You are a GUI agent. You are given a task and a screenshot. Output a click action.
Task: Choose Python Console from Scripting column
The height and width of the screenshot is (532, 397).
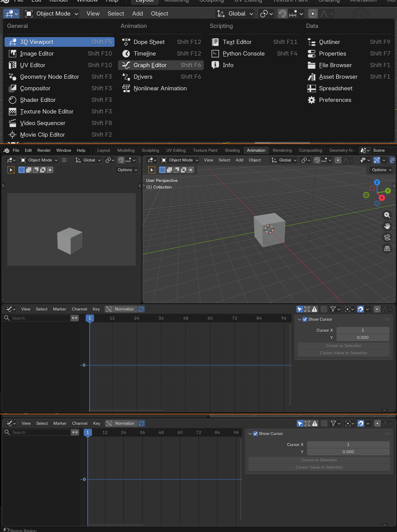pyautogui.click(x=254, y=54)
